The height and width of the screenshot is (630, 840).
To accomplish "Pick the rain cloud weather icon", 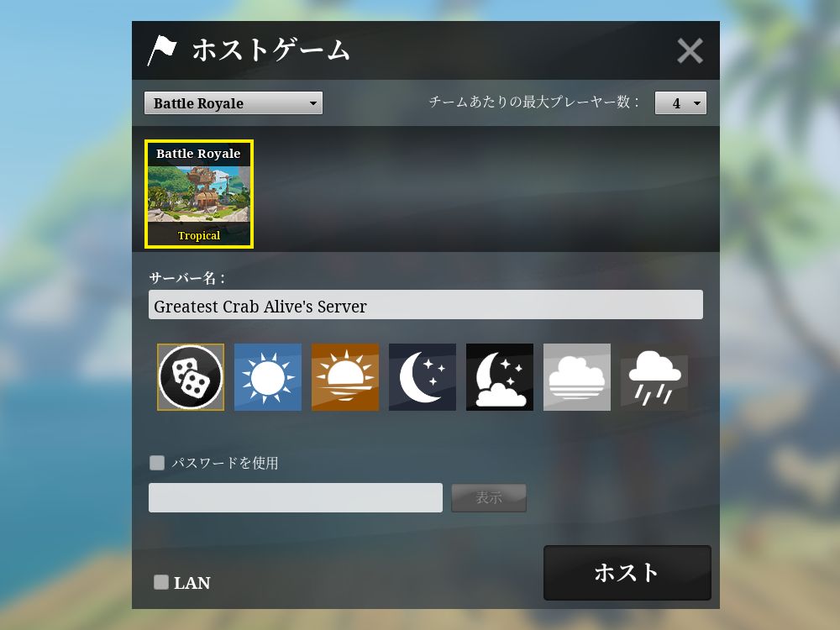I will [654, 377].
